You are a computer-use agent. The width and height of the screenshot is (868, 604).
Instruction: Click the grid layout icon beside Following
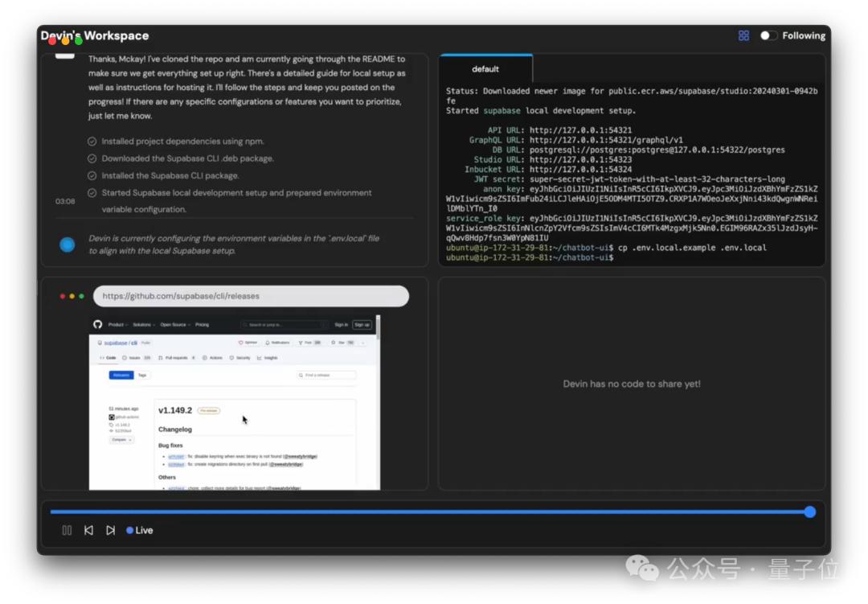click(743, 35)
